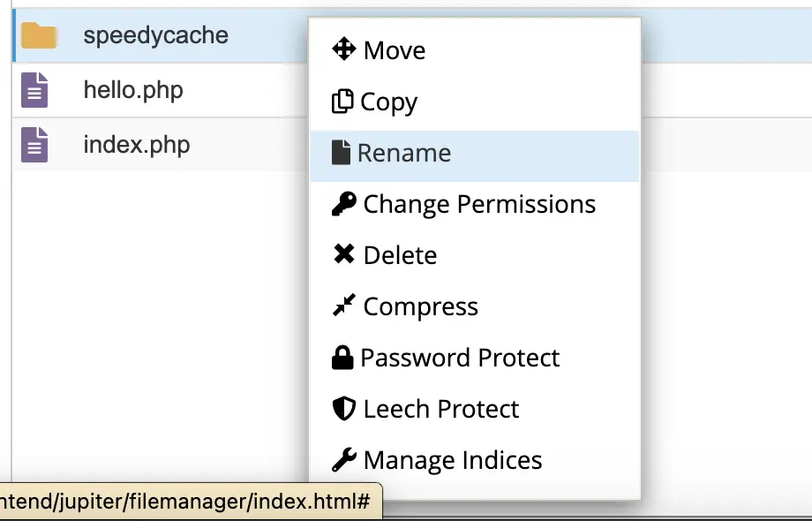Click the Rename file icon
The width and height of the screenshot is (812, 521).
click(x=341, y=153)
